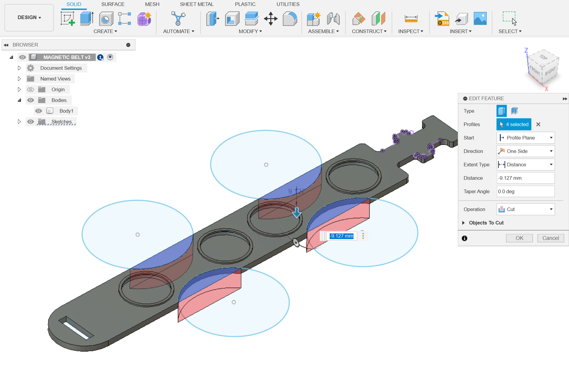Open the Operation Cut dropdown
The width and height of the screenshot is (569, 392).
[525, 209]
